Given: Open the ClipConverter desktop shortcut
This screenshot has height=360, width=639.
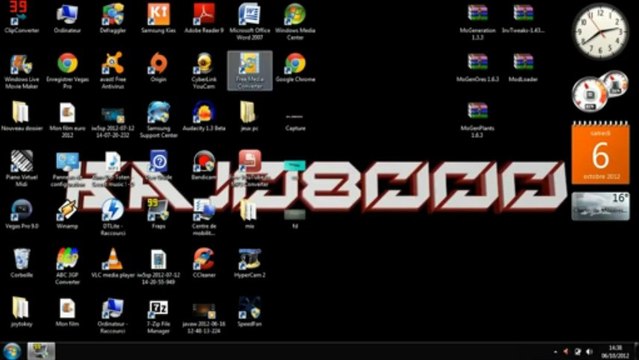Looking at the screenshot, I should [22, 17].
